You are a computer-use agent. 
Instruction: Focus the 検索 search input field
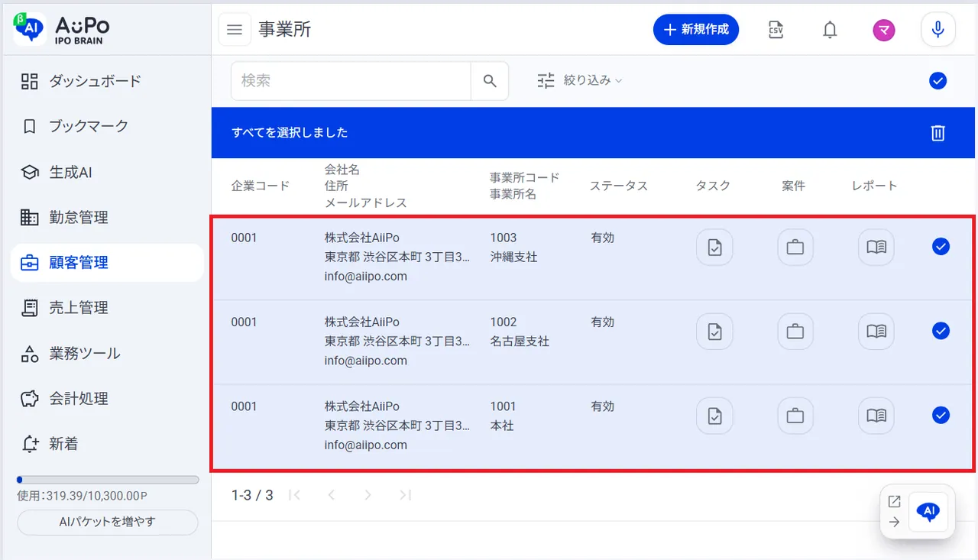pyautogui.click(x=351, y=80)
